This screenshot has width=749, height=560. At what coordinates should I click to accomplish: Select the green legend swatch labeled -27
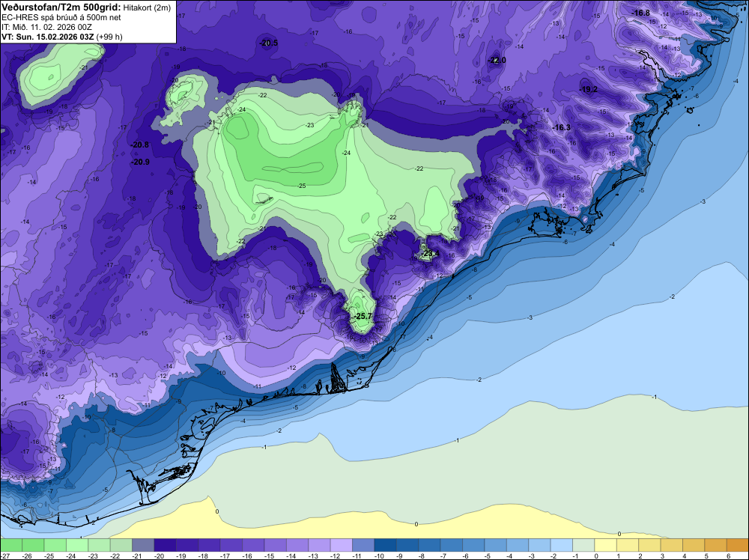10,545
